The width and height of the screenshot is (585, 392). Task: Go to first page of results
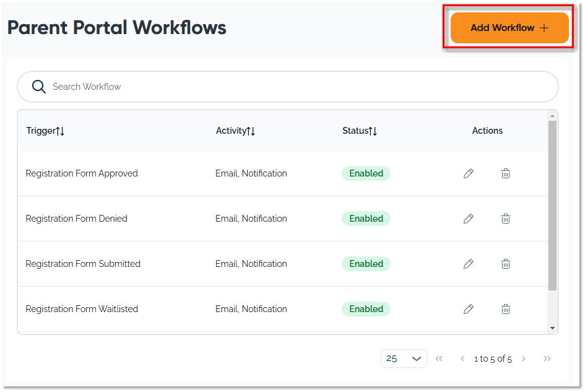[439, 359]
